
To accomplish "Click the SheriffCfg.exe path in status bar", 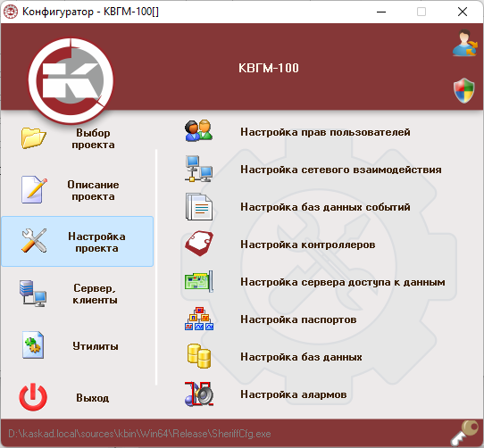I will tap(139, 434).
